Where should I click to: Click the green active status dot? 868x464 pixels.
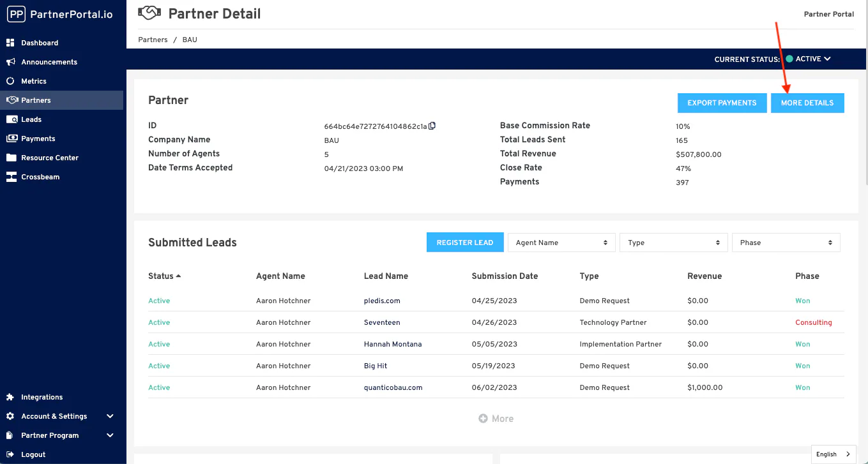(789, 59)
